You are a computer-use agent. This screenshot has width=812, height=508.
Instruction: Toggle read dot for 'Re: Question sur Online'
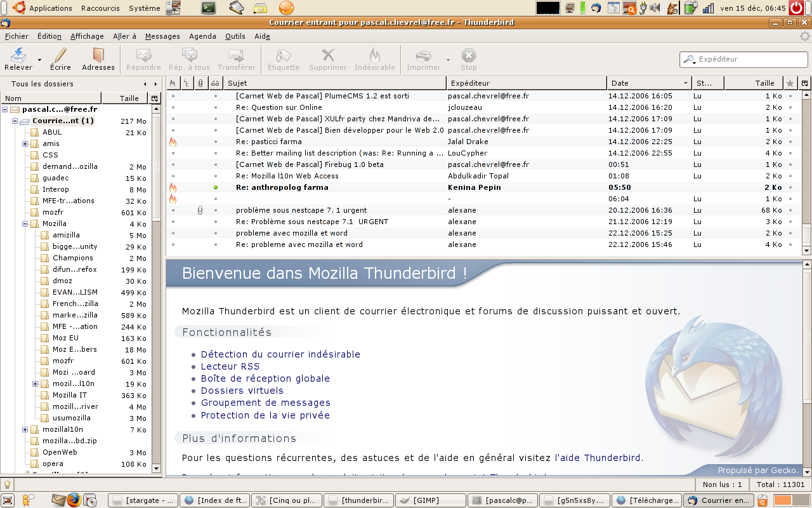[x=216, y=107]
